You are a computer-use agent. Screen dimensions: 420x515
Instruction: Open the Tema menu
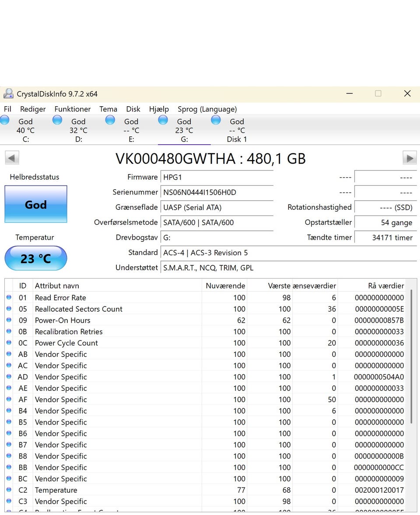(108, 109)
